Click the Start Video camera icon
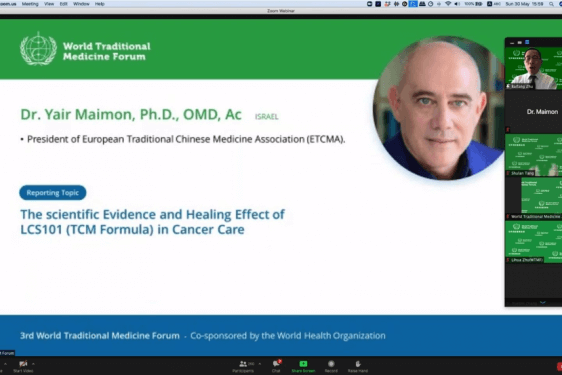The width and height of the screenshot is (562, 375). (23, 364)
